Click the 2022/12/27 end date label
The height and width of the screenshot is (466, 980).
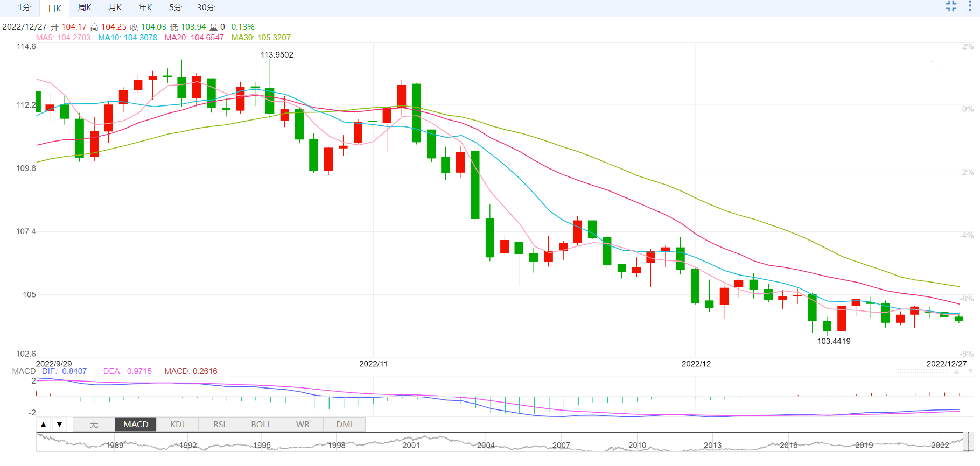pos(947,364)
